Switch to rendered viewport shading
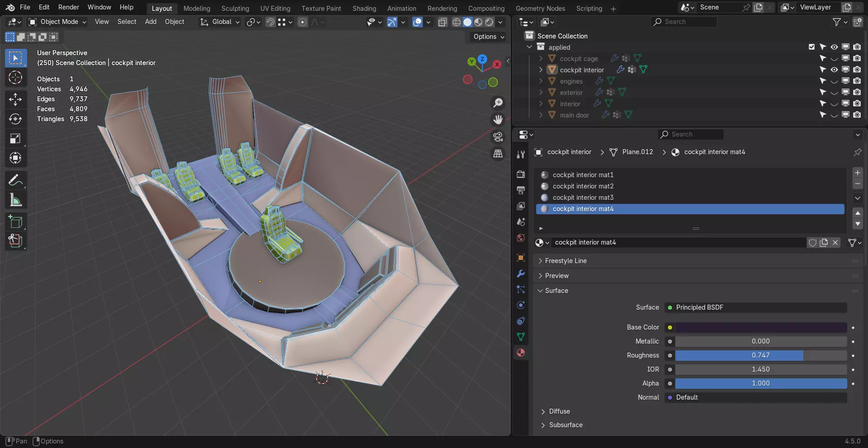The width and height of the screenshot is (868, 448). tap(489, 22)
